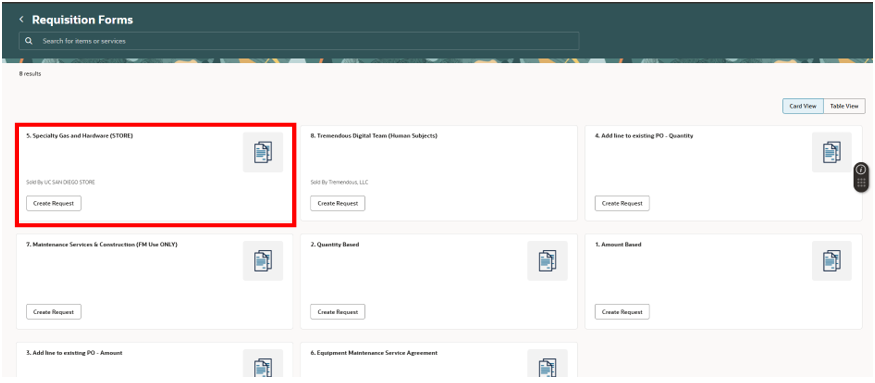Create Request for Maintenance Services & Construction
Viewport: 875px width, 383px height.
point(54,312)
